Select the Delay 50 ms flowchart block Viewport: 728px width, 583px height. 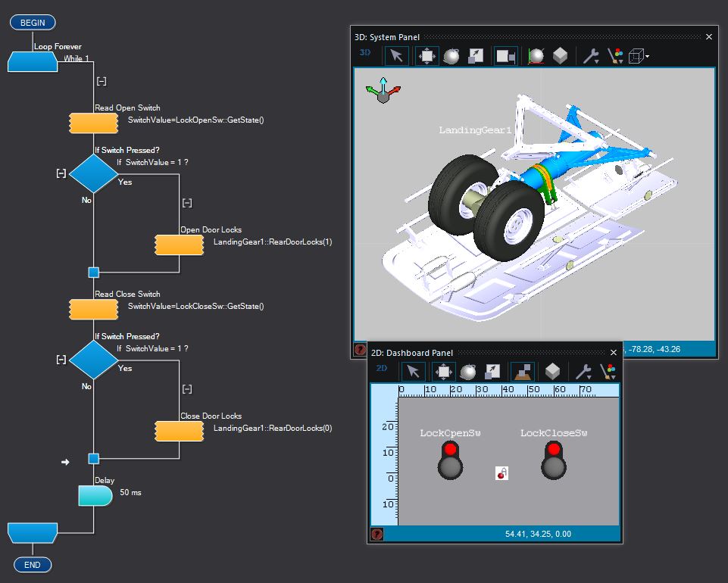(93, 495)
